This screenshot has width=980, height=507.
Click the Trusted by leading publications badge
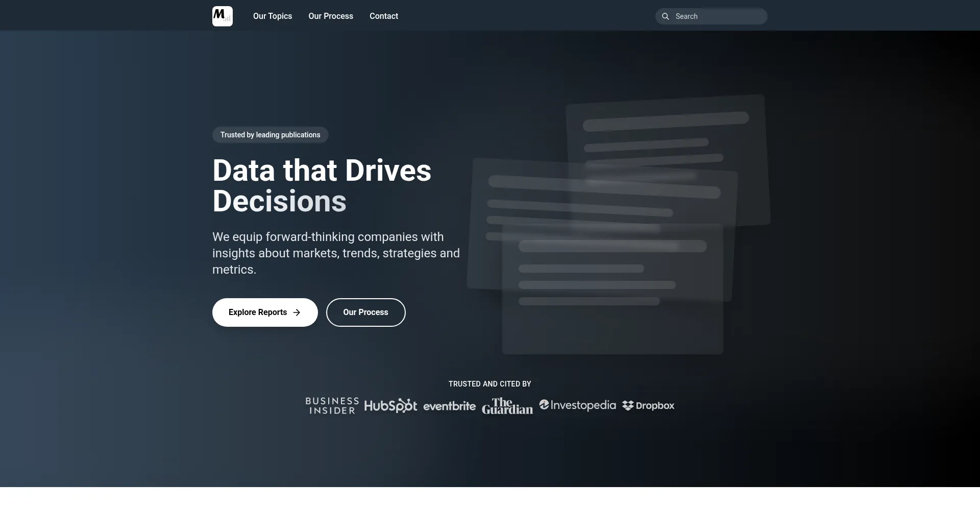pos(270,135)
